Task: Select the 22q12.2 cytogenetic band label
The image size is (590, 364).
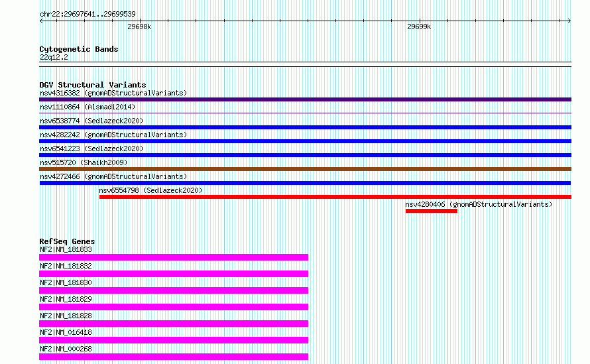Action: [54, 57]
